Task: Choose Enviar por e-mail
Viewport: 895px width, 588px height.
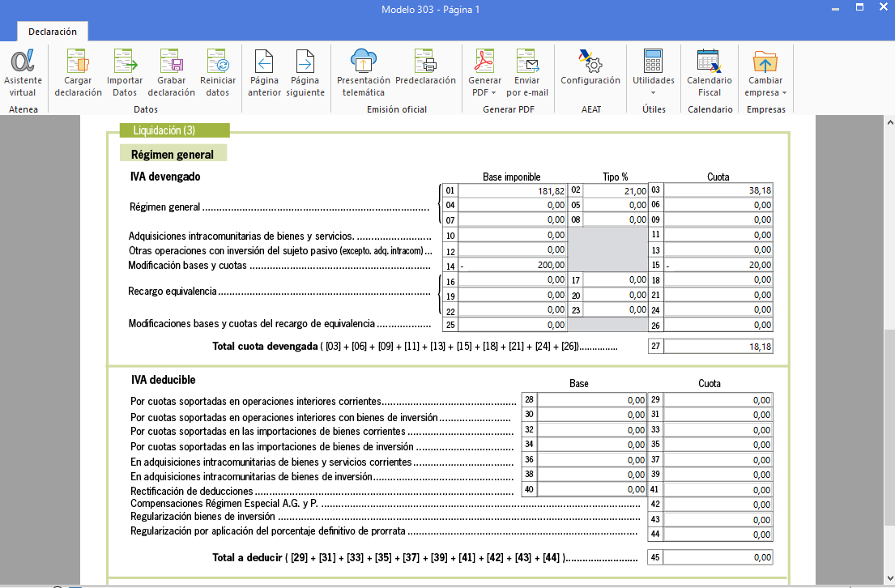Action: pyautogui.click(x=526, y=73)
